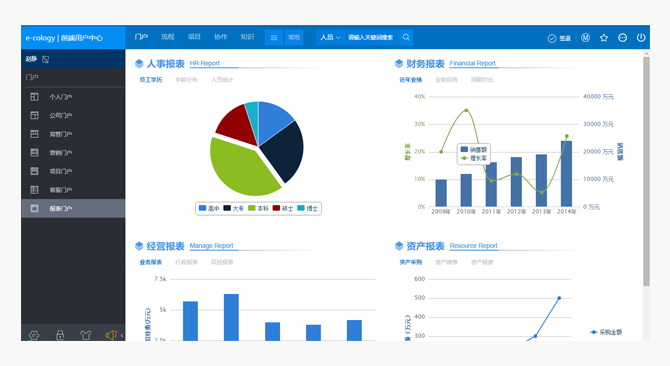Open the 知识 top navigation tab
This screenshot has height=366, width=670.
(x=247, y=37)
